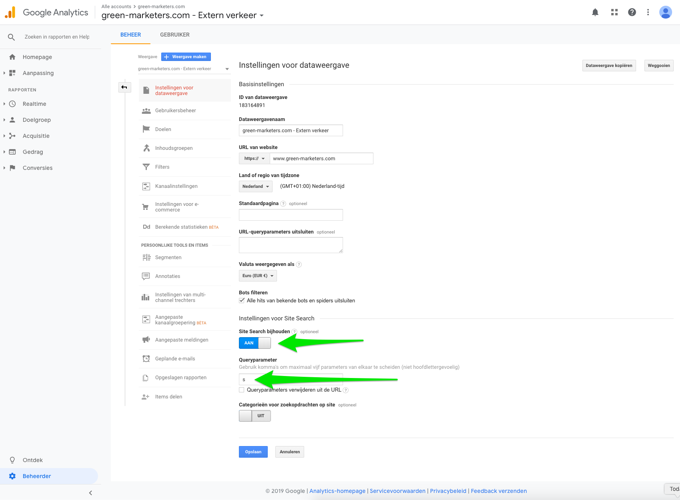Enable Categorieën voor zoekopdrachten toggle

point(254,416)
